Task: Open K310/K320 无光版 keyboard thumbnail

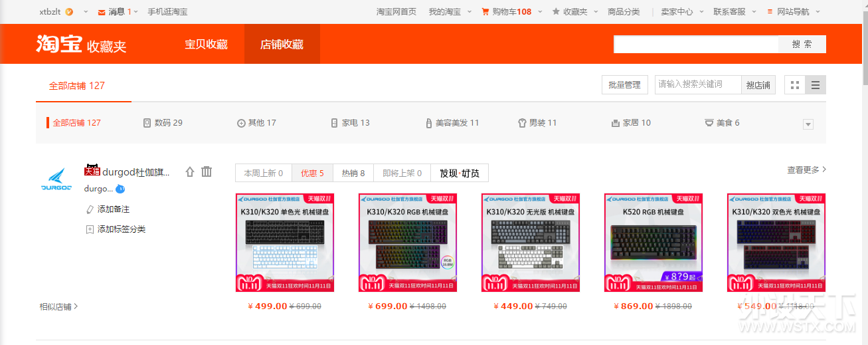Action: point(531,243)
